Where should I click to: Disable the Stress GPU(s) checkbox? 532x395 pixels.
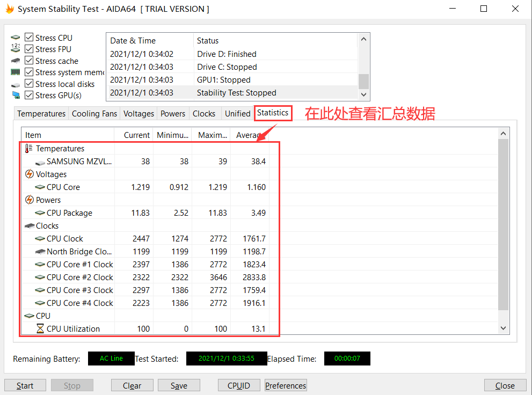[x=29, y=95]
